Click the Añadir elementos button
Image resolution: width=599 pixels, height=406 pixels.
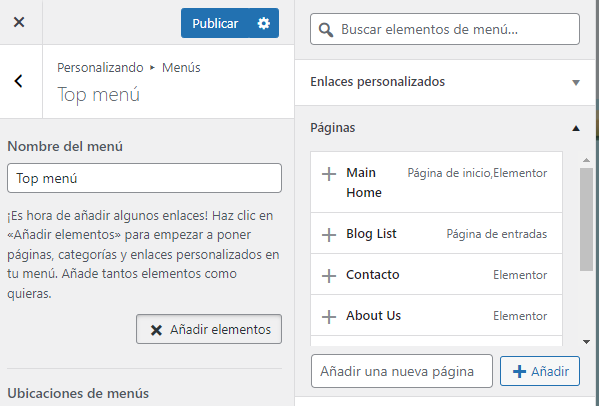tap(209, 329)
